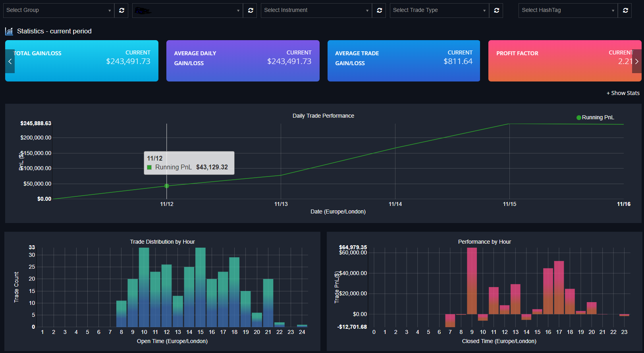
Task: Click the $811.64 average trade value
Action: point(458,61)
